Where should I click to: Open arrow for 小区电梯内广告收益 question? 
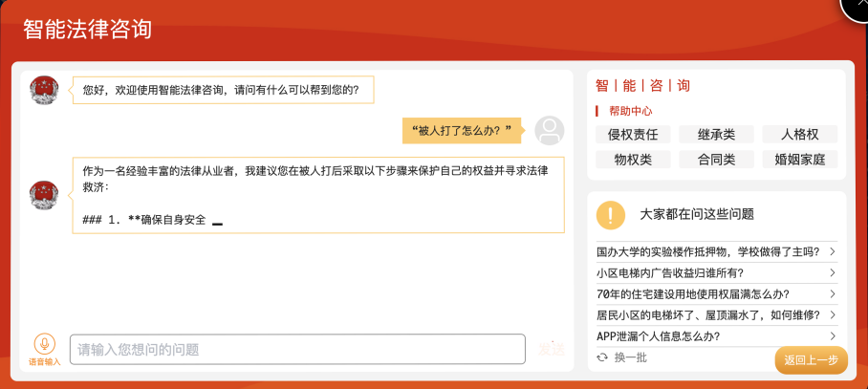click(x=832, y=272)
